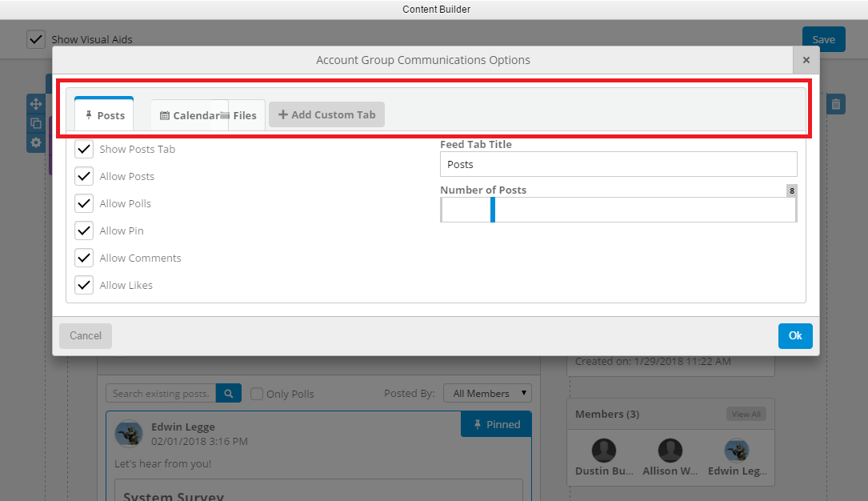Disable the Allow Pin checkbox
The width and height of the screenshot is (868, 501).
coord(84,230)
